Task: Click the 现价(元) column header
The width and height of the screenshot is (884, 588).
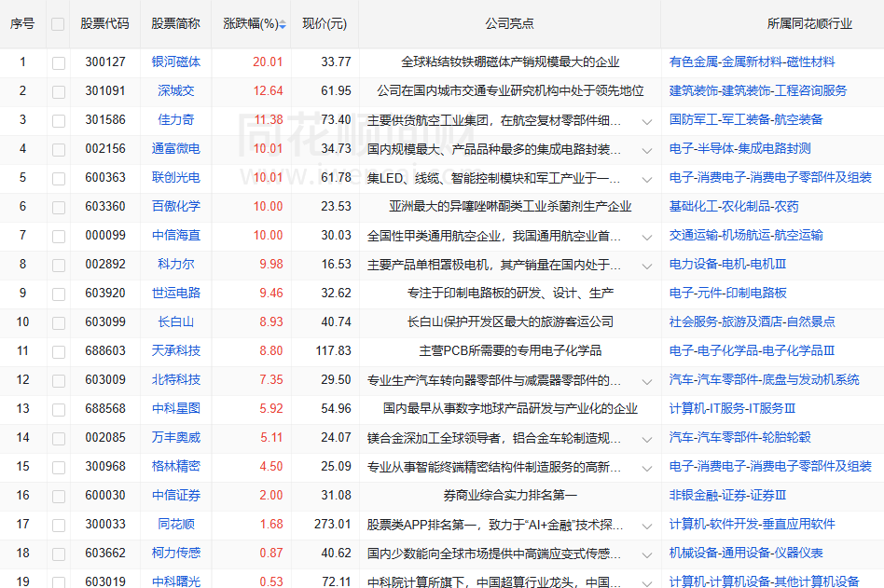Action: coord(325,23)
